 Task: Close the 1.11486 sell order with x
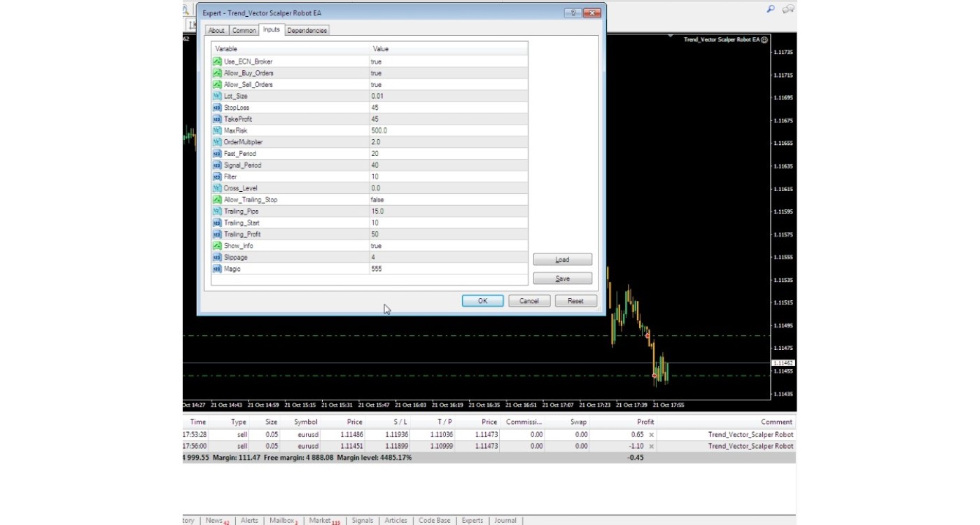tap(651, 435)
